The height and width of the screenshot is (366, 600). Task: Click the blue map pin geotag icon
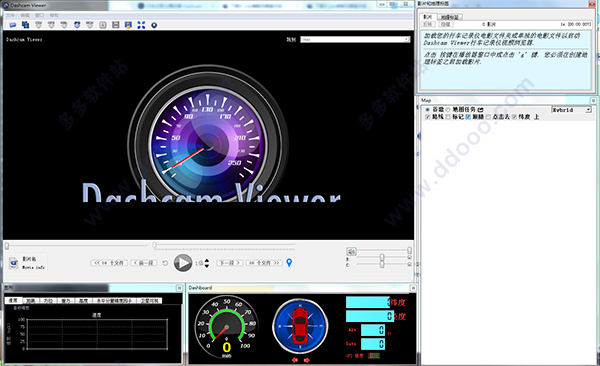tap(289, 263)
